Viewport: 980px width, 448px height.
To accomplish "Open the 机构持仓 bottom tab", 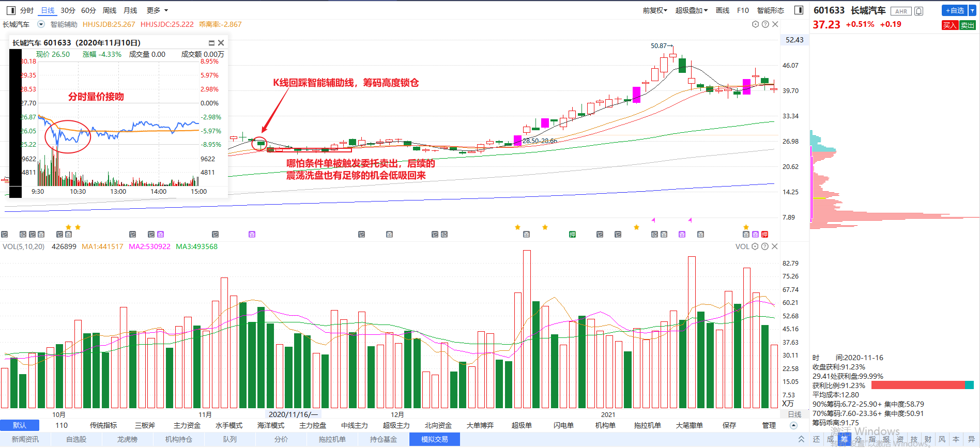I will coord(179,439).
